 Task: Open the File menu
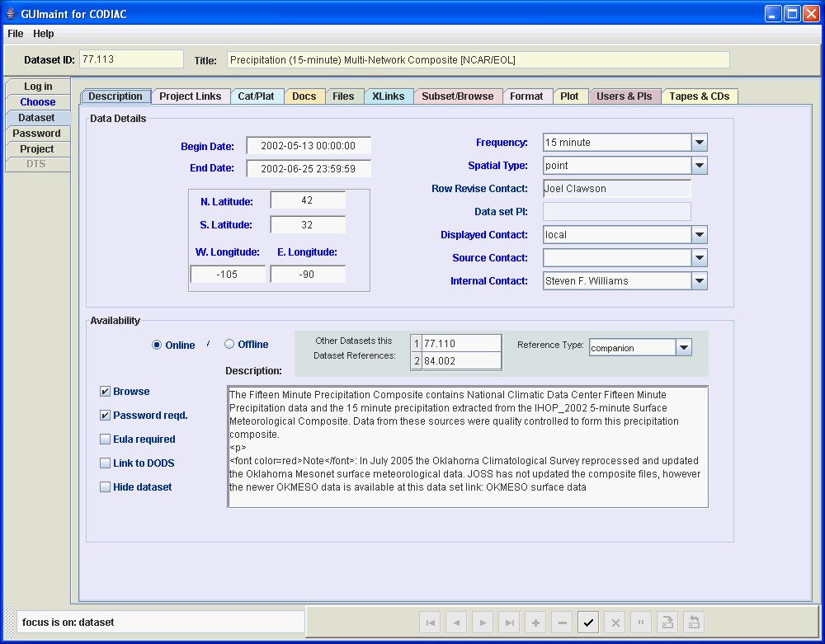tap(16, 34)
